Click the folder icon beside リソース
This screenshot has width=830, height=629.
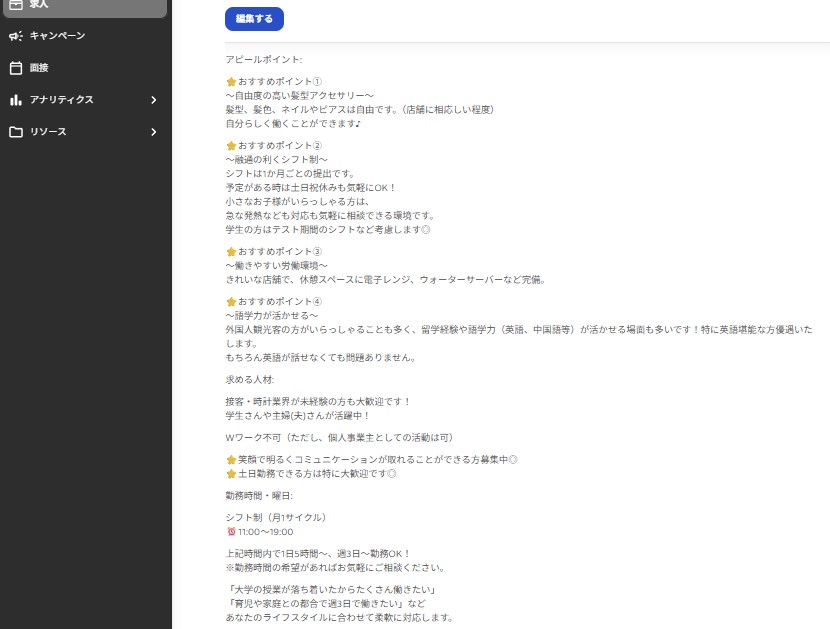(x=16, y=132)
